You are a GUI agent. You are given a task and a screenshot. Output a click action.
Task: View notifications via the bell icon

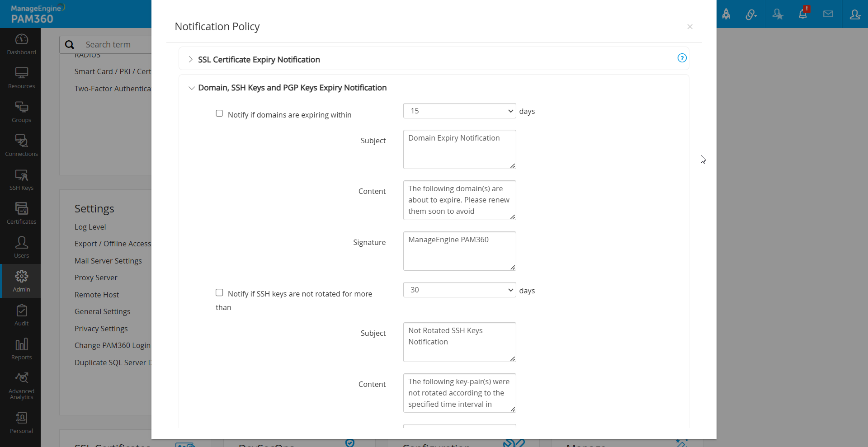tap(803, 14)
